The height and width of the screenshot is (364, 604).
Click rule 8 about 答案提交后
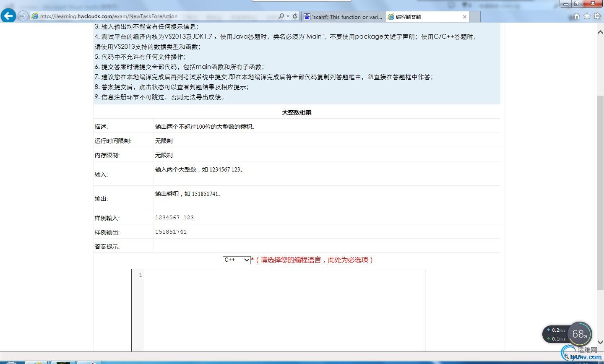click(172, 87)
